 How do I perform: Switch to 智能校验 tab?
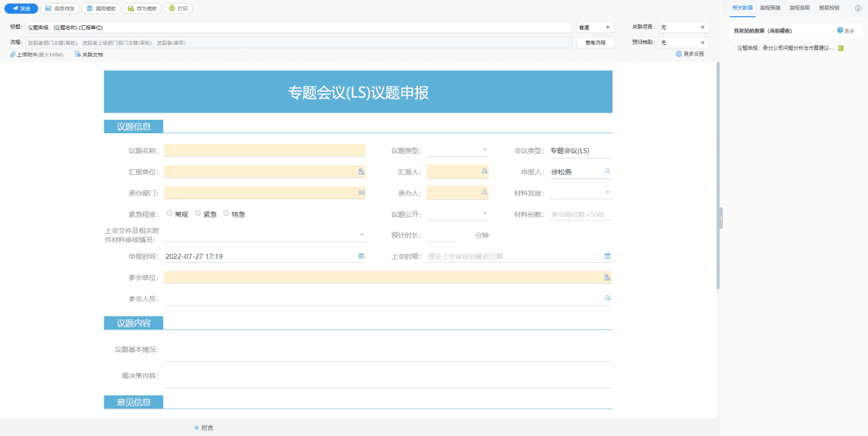coord(829,7)
